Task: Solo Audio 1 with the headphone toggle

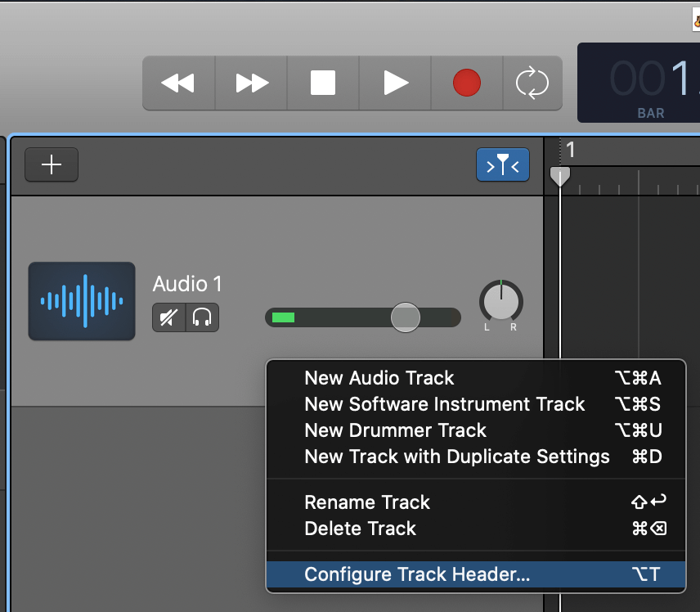Action: click(203, 318)
